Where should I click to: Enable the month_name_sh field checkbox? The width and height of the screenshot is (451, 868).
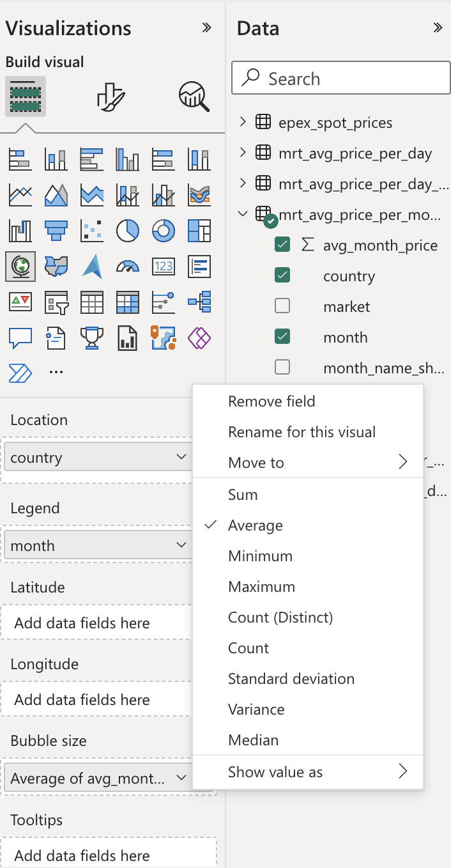point(282,368)
